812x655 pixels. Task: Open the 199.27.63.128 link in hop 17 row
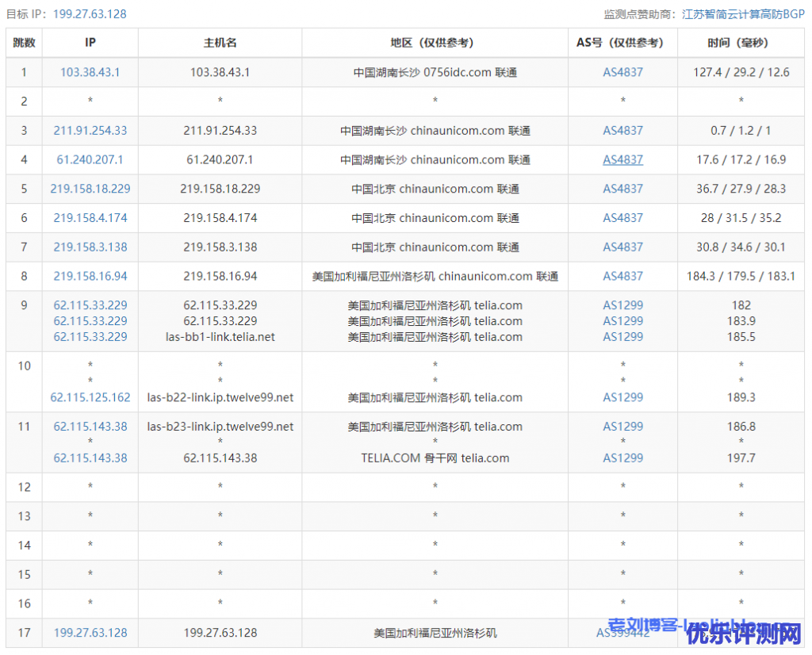pyautogui.click(x=90, y=633)
